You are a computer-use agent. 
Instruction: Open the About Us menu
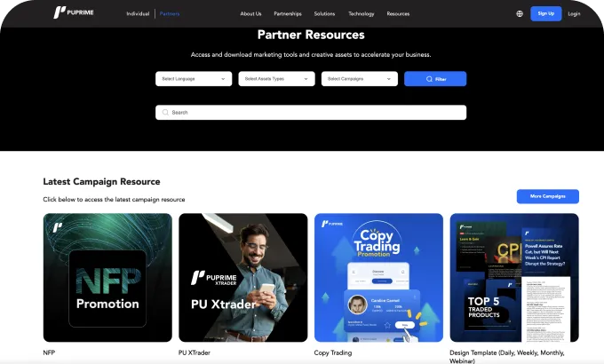pyautogui.click(x=250, y=14)
